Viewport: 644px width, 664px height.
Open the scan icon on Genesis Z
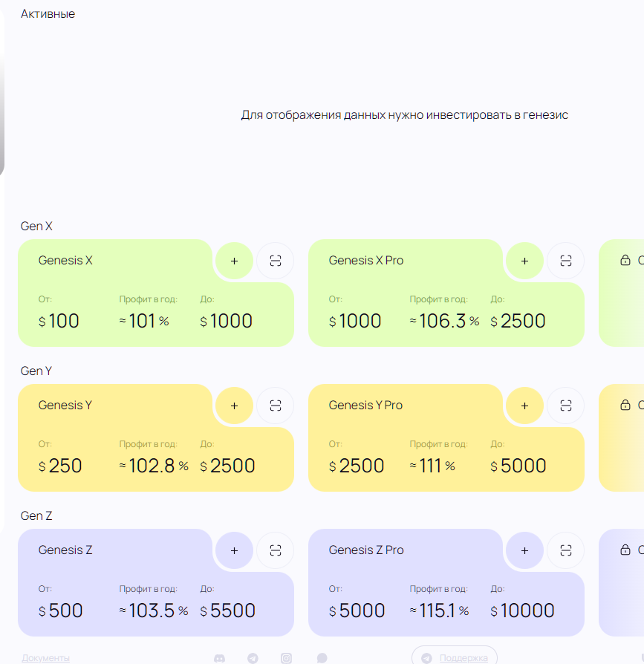[276, 550]
